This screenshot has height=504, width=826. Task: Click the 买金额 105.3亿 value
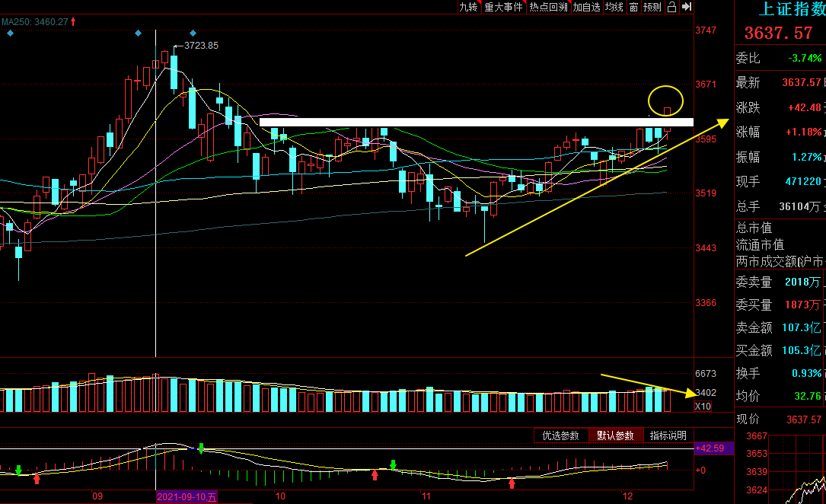point(801,350)
